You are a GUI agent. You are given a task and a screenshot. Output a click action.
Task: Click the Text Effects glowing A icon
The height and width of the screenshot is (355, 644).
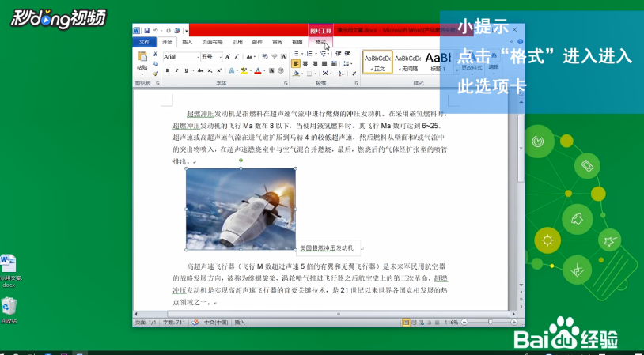[231, 70]
